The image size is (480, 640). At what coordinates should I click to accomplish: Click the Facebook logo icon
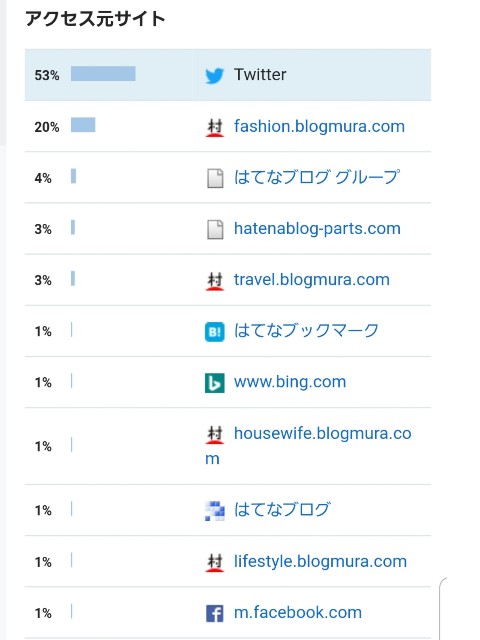[214, 613]
